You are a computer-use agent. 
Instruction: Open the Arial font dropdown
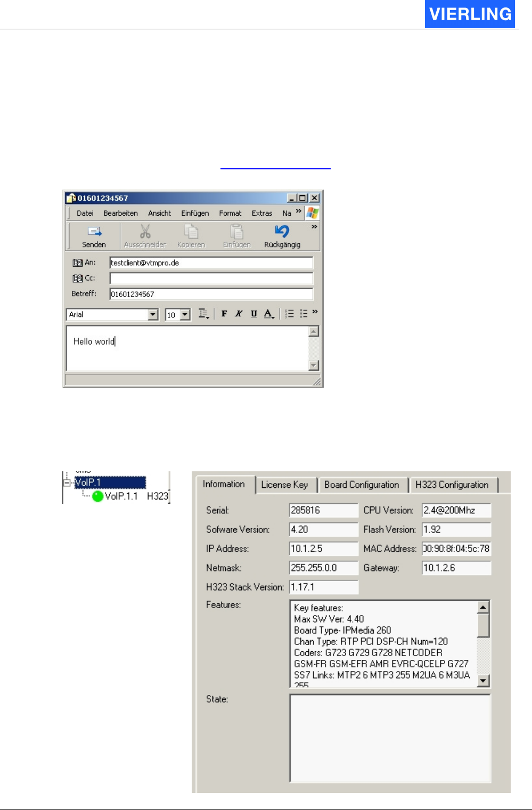coord(153,314)
